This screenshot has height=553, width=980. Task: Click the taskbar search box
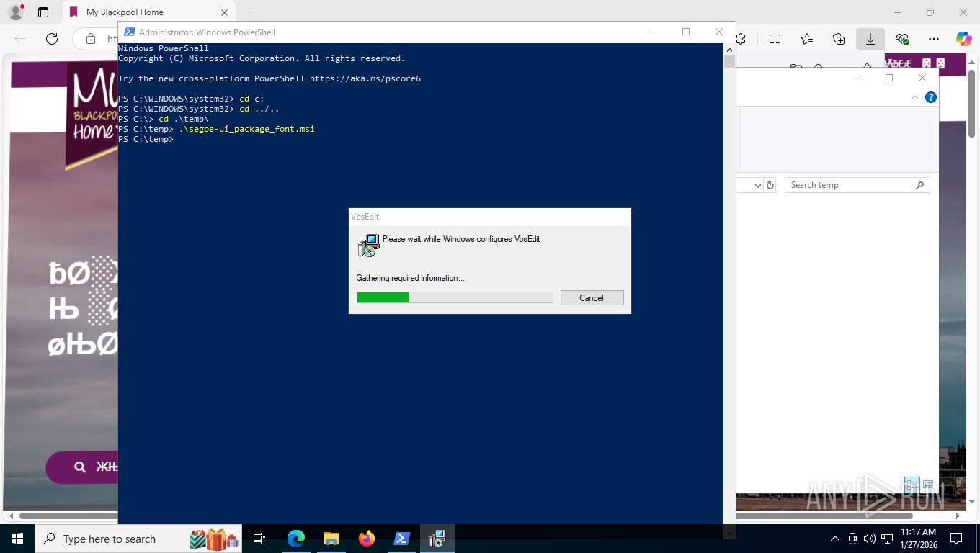[137, 539]
